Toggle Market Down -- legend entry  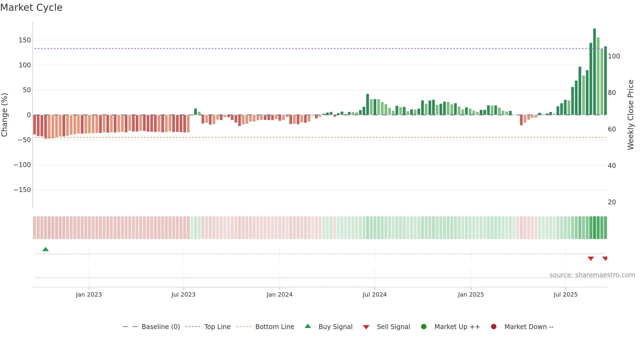(522, 327)
